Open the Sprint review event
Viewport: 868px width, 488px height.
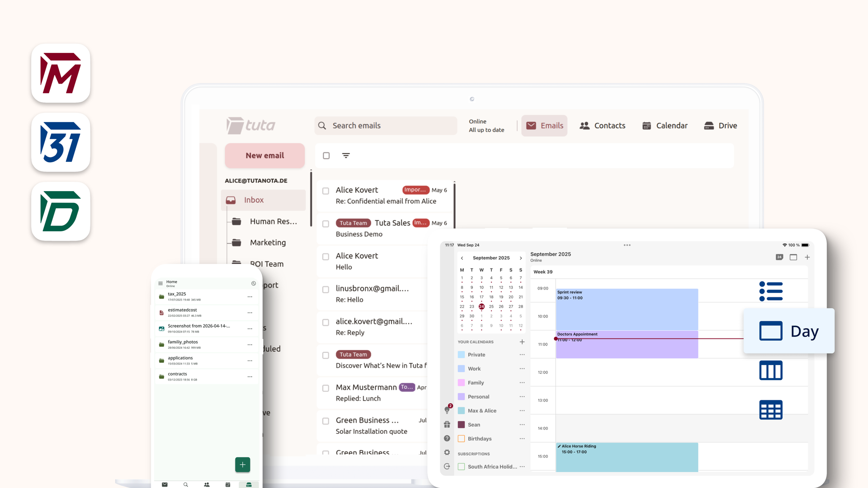pyautogui.click(x=627, y=310)
